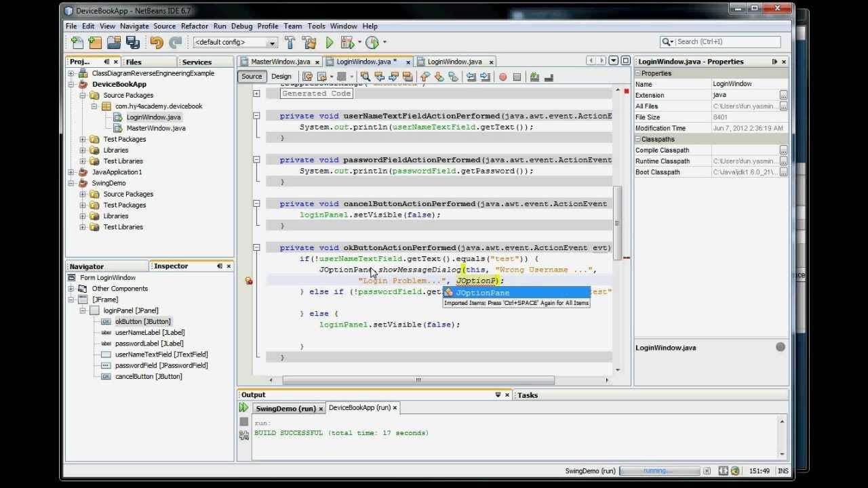868x488 pixels.
Task: Re-run using double green arrows in Output
Action: [243, 407]
